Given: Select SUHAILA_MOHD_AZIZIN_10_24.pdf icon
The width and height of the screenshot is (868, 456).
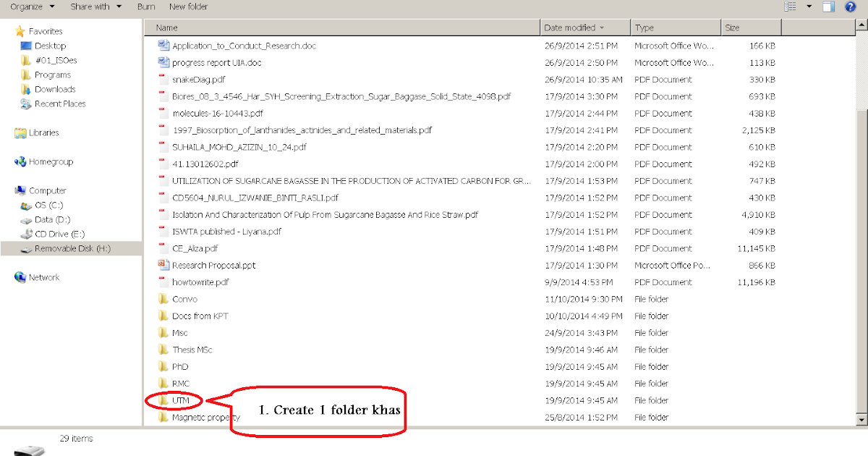Looking at the screenshot, I should tap(163, 147).
